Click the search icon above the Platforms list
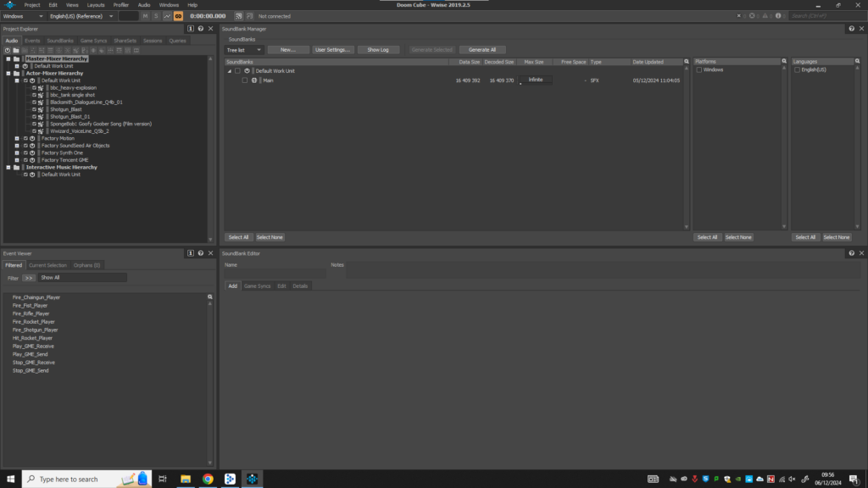 point(785,62)
